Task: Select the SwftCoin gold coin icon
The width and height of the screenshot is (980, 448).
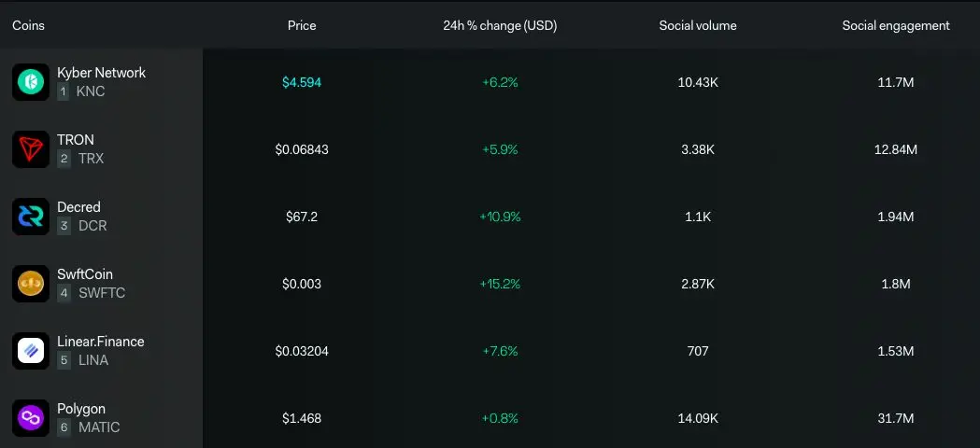Action: 31,284
